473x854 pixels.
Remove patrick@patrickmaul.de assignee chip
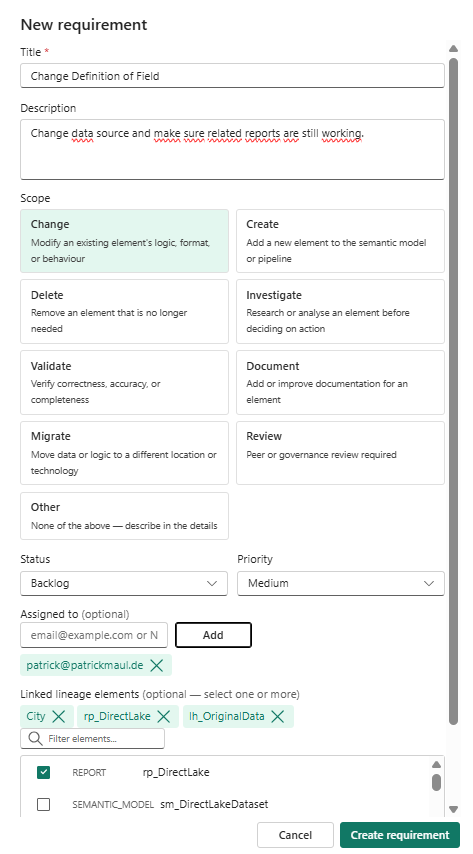pos(156,665)
